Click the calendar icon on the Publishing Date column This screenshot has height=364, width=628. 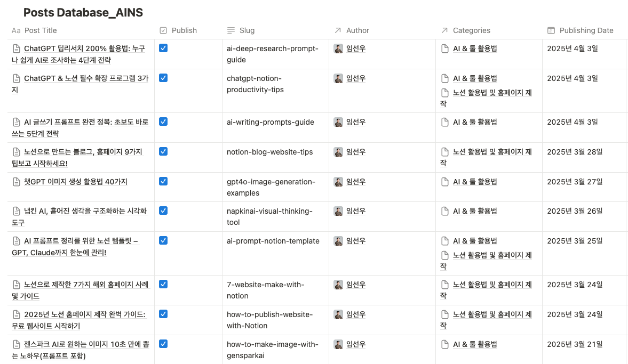(552, 30)
